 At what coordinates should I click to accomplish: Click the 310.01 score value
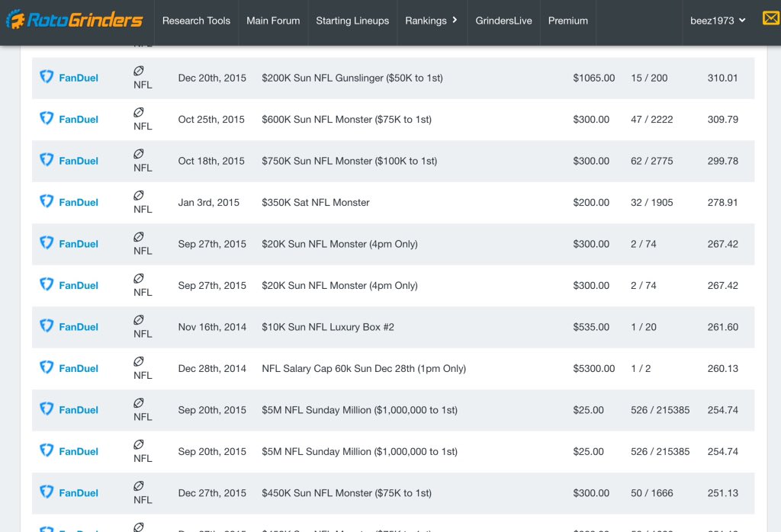[722, 79]
